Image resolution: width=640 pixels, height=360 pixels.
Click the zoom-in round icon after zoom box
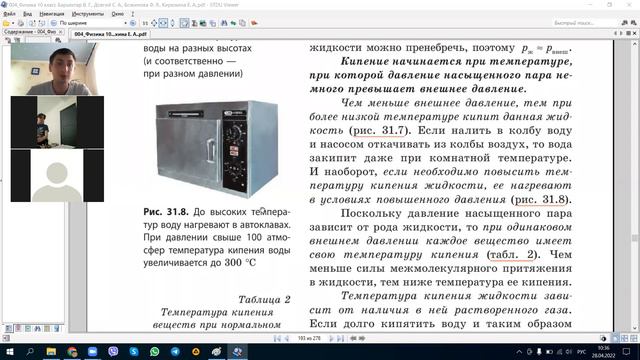click(x=133, y=23)
